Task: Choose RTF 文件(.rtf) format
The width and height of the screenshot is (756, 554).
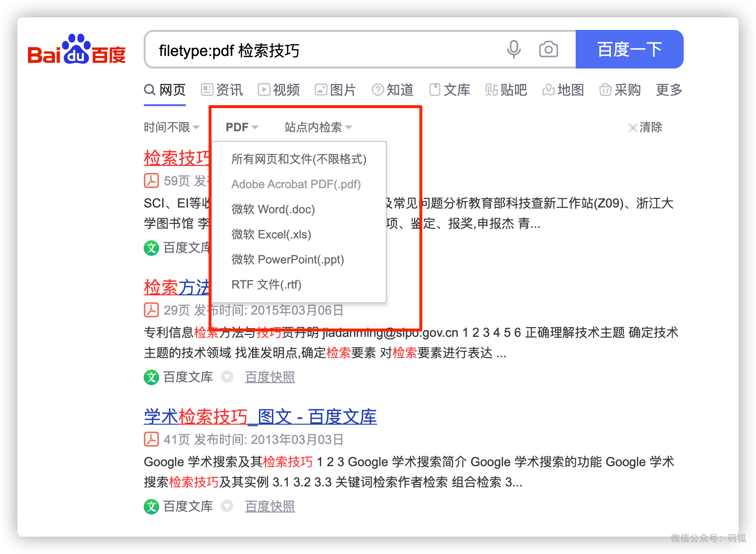Action: click(299, 285)
